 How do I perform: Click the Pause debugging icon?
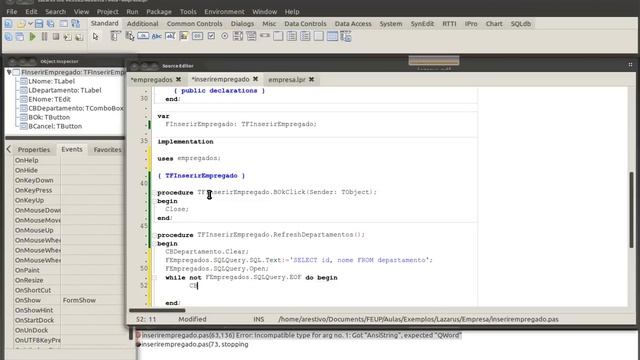(44, 37)
